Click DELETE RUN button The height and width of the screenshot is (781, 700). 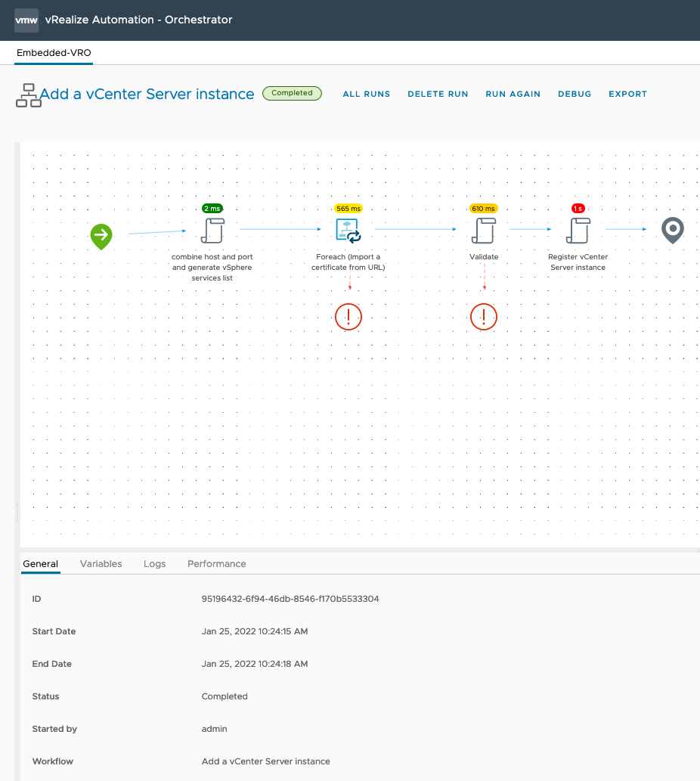(438, 95)
